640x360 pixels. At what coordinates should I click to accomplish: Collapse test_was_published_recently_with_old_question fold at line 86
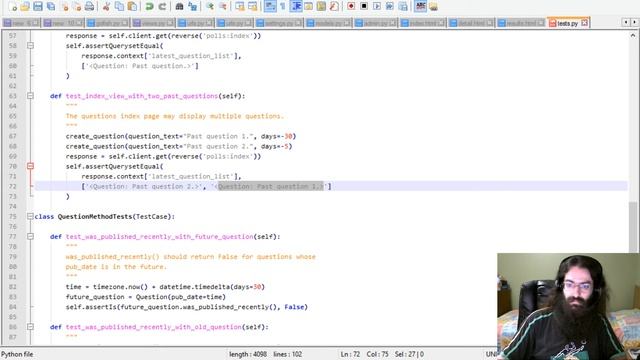tap(30, 327)
